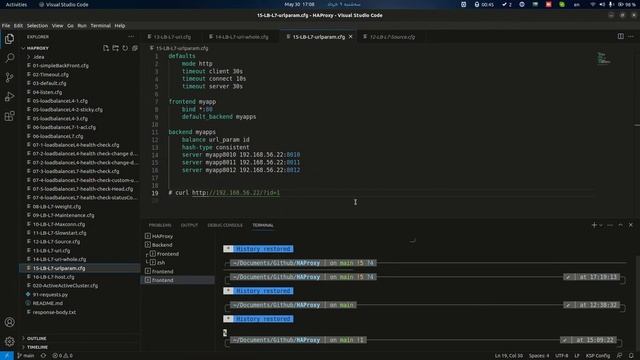Open terminal panel more actions
Screen dimensions: 640x360
point(610,225)
